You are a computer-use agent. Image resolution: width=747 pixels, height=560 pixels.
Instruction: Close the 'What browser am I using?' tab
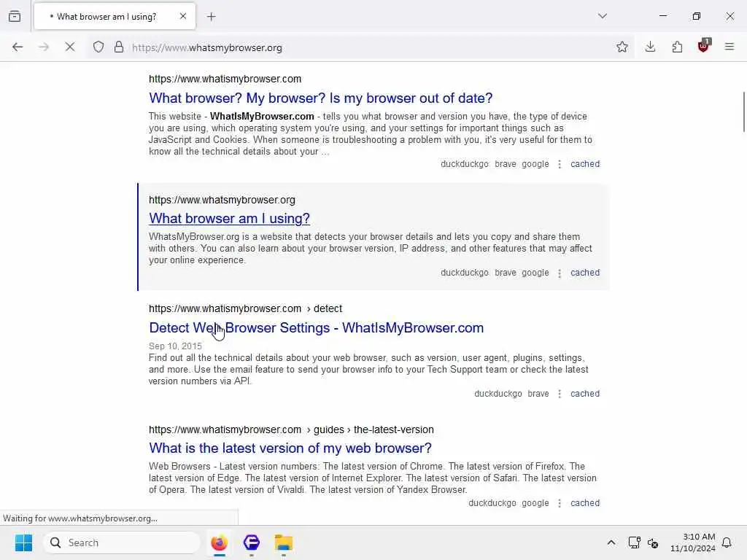[183, 16]
